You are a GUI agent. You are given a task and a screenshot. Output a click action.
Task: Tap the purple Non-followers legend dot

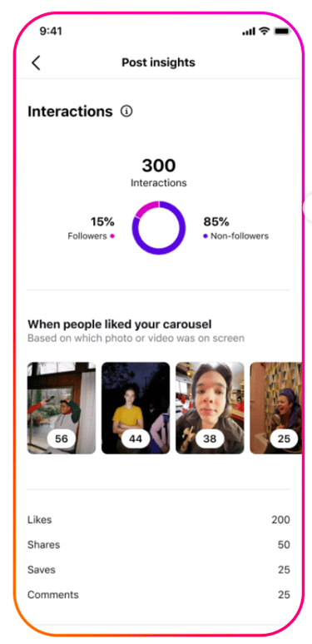click(x=206, y=236)
